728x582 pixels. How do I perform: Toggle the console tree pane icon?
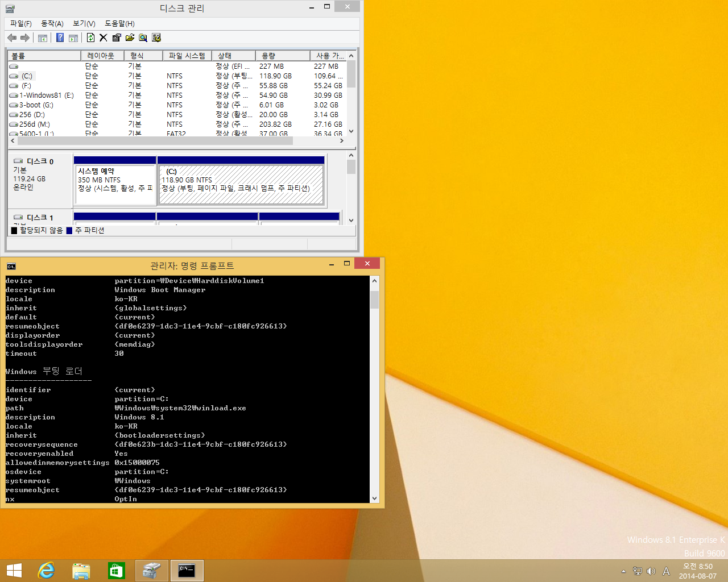point(43,38)
